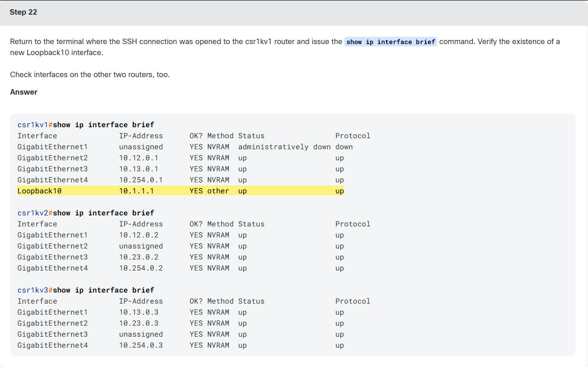
Task: Click 'unassigned' in csr1kv1 GigabitEthernet1 row
Action: (x=141, y=147)
